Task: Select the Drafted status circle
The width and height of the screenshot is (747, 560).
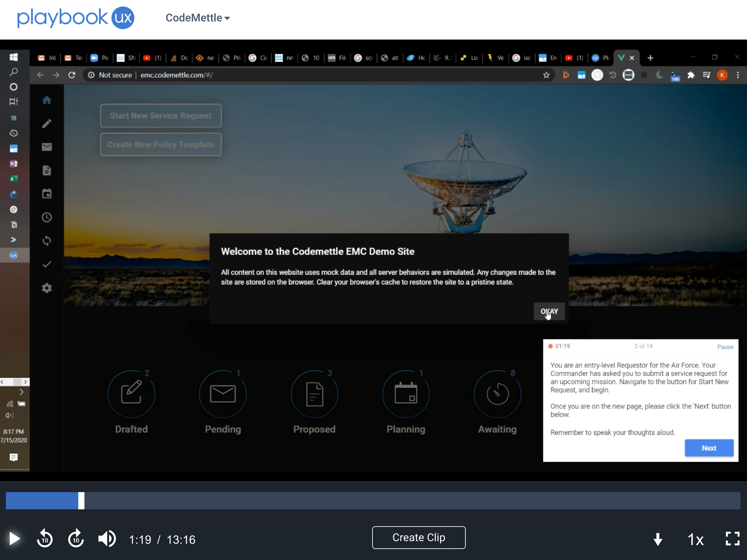Action: point(131,394)
